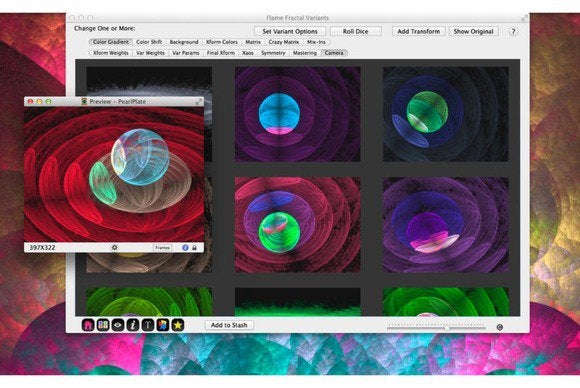Click the yellow star icon

pos(178,325)
